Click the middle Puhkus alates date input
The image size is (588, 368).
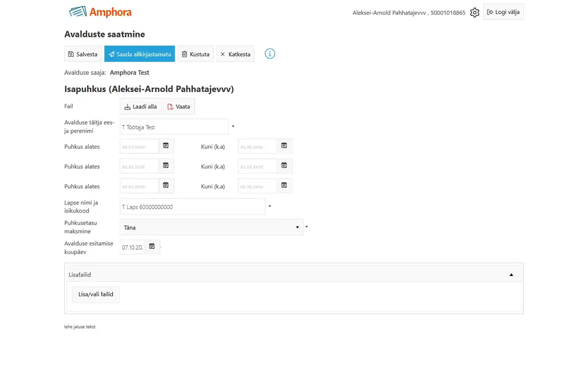[140, 166]
